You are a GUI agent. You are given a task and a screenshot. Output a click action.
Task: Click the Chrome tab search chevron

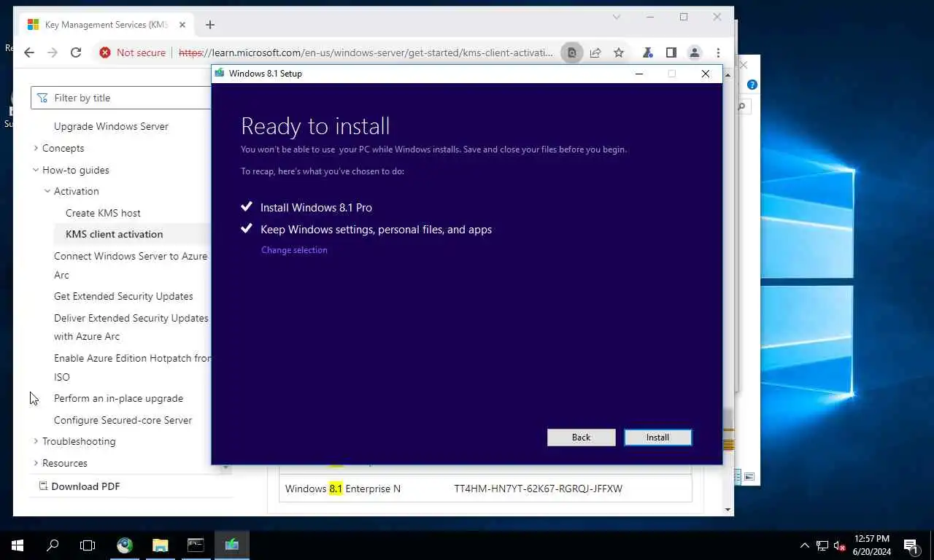(x=617, y=17)
